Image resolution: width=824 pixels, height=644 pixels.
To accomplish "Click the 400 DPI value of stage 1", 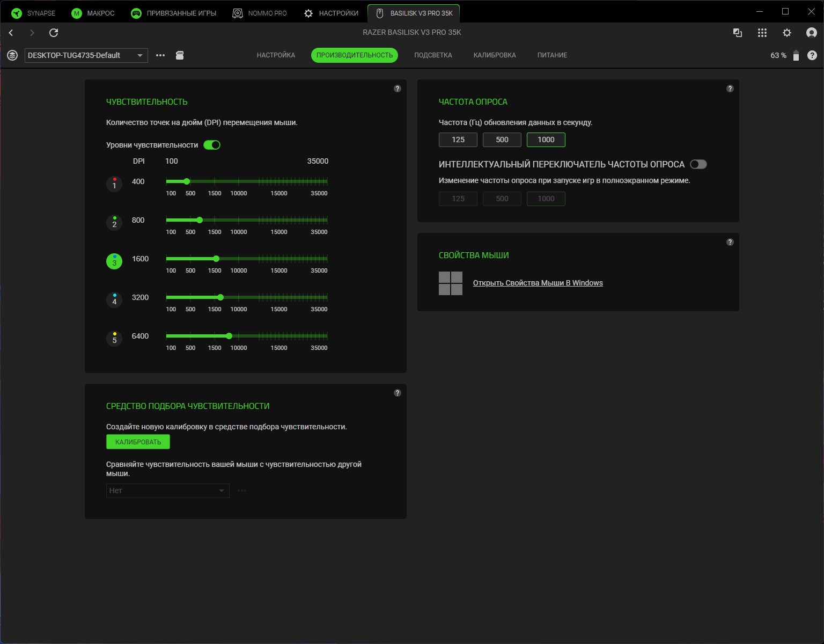I will tap(138, 181).
